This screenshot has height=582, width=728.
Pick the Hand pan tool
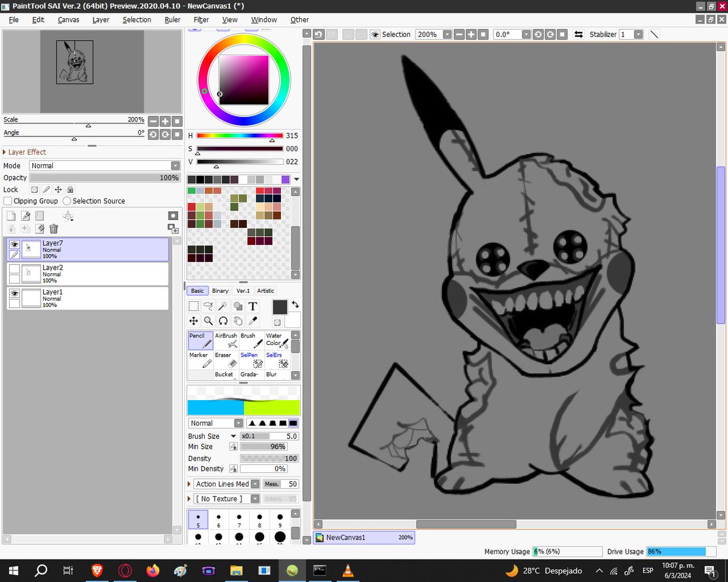[x=238, y=321]
